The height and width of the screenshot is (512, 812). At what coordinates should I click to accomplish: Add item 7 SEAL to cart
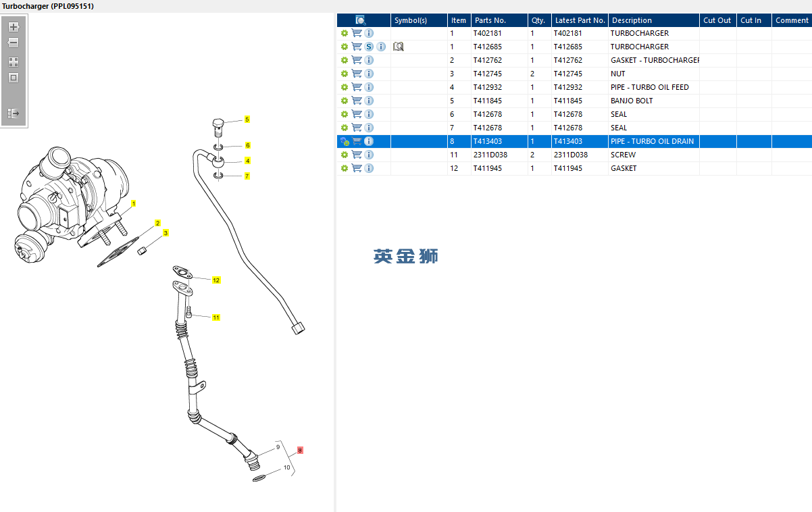[357, 128]
